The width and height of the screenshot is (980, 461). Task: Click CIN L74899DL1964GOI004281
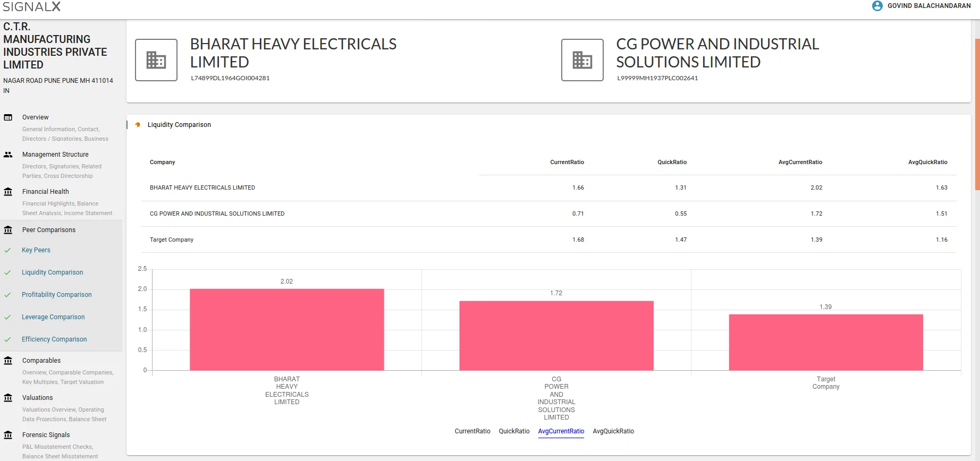pyautogui.click(x=230, y=78)
